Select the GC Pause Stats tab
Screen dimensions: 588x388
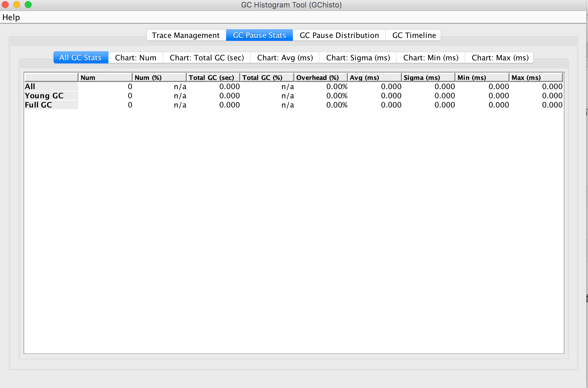tap(259, 35)
